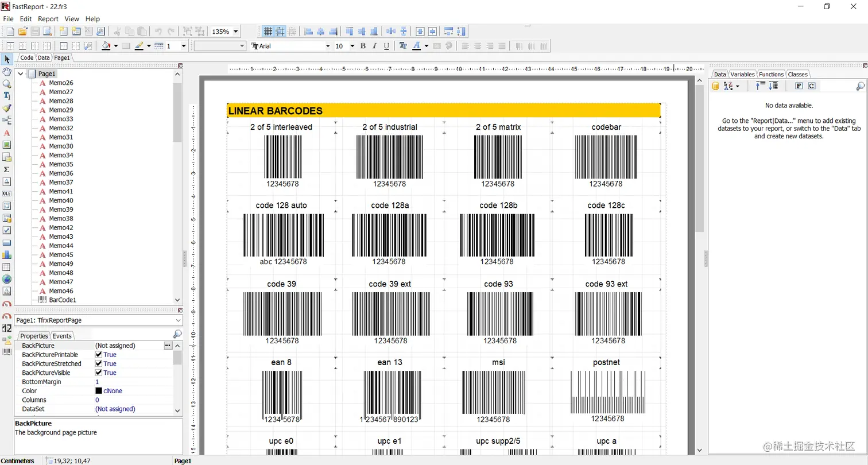
Task: Open the Help menu
Action: coord(92,19)
